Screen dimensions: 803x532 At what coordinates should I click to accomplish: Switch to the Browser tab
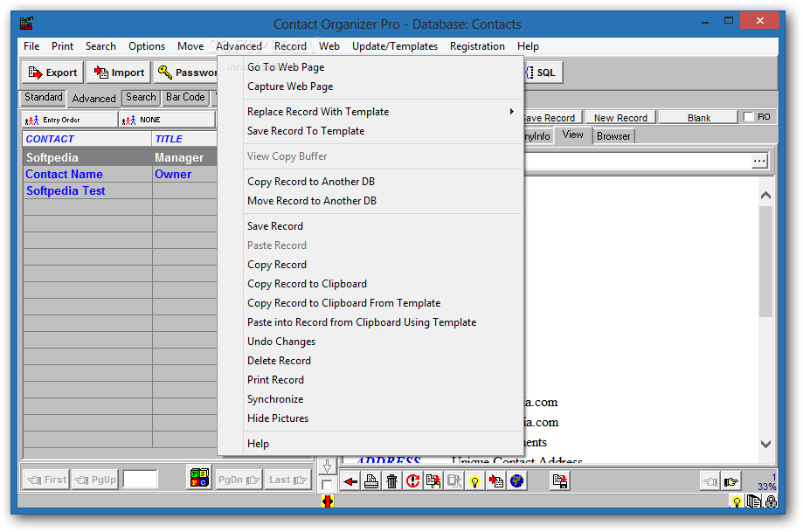point(613,136)
